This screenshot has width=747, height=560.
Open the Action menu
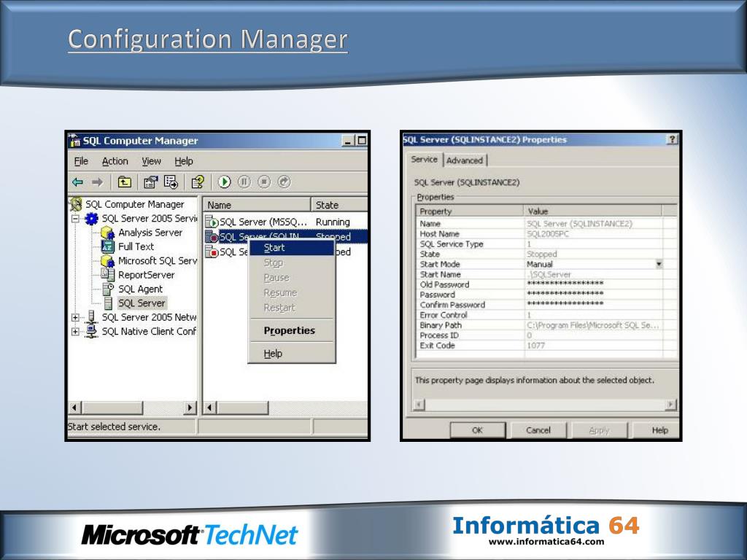point(115,161)
